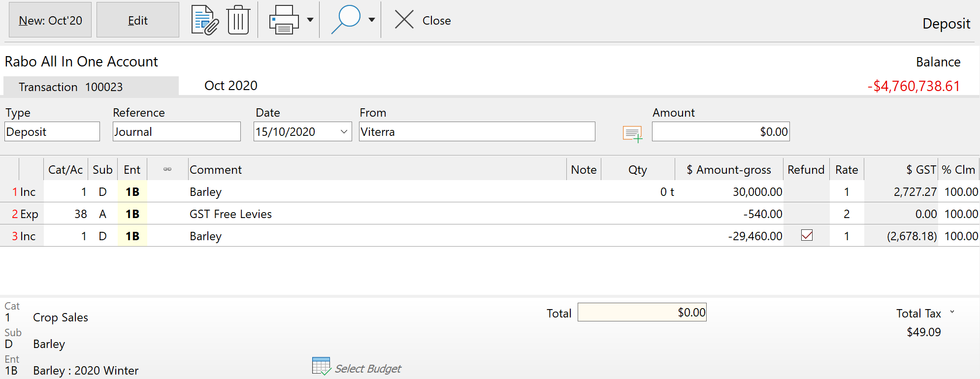Click the add note icon beside Amount
This screenshot has width=980, height=379.
[632, 133]
